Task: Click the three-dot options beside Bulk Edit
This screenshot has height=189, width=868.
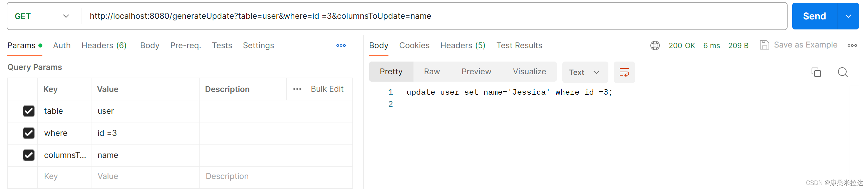Action: click(x=297, y=89)
